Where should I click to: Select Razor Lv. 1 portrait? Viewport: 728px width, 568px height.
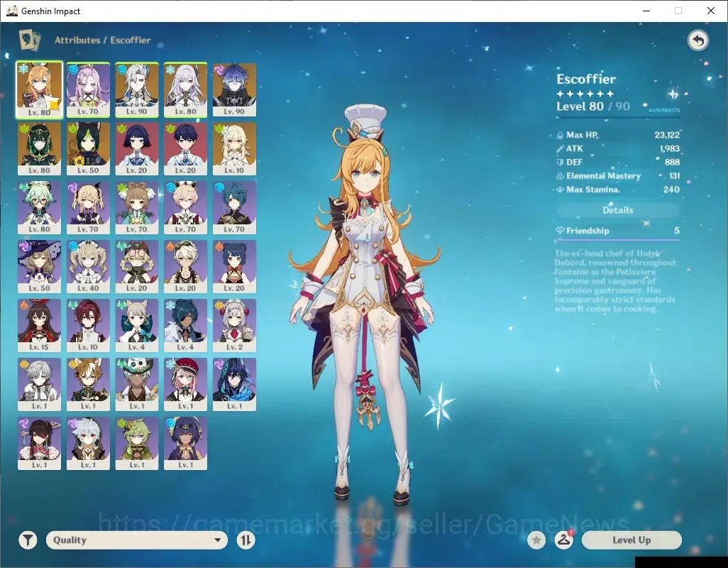coord(88,444)
